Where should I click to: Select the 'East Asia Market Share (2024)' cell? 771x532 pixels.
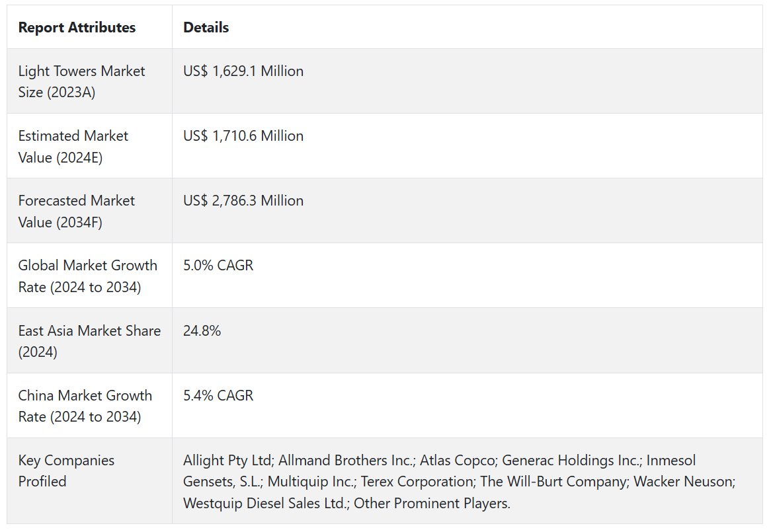[x=89, y=340]
